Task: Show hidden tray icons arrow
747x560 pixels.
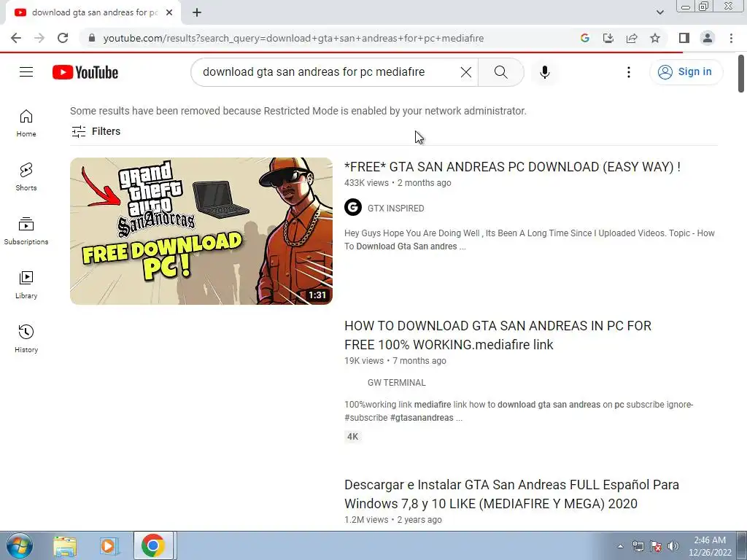Action: tap(620, 546)
